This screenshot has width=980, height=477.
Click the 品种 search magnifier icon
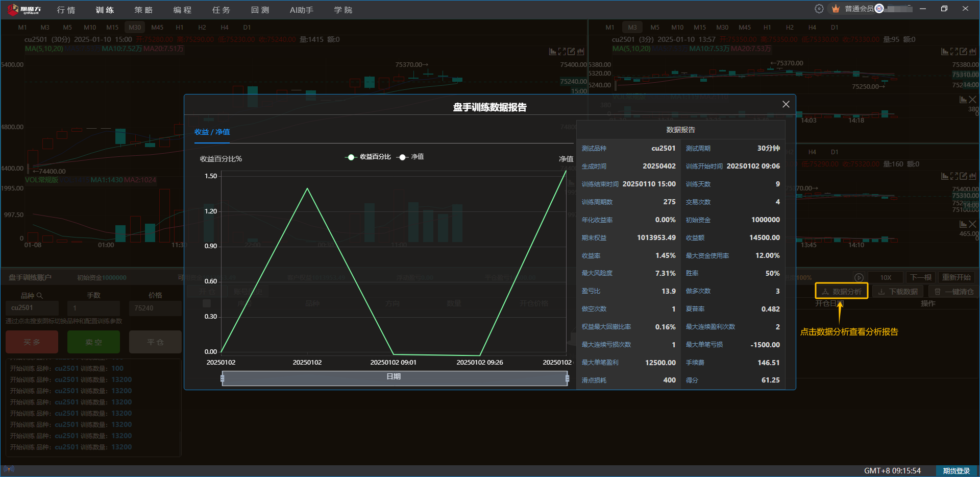40,296
